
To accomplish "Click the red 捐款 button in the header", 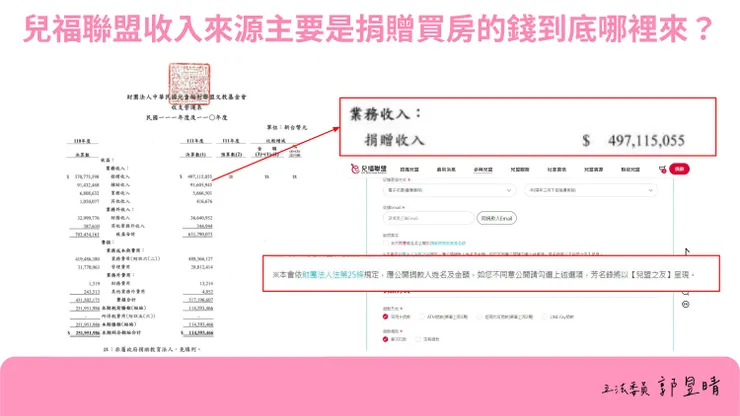I will (679, 169).
